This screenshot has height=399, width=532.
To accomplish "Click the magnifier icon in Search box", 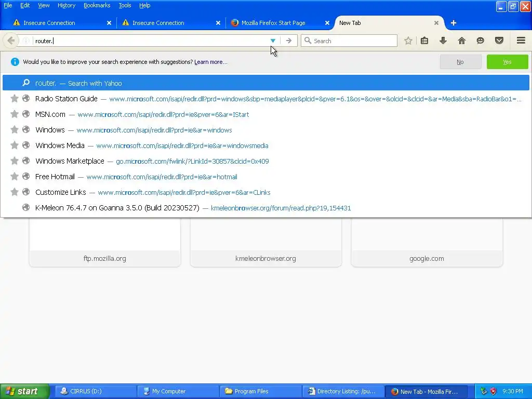I will coord(308,41).
